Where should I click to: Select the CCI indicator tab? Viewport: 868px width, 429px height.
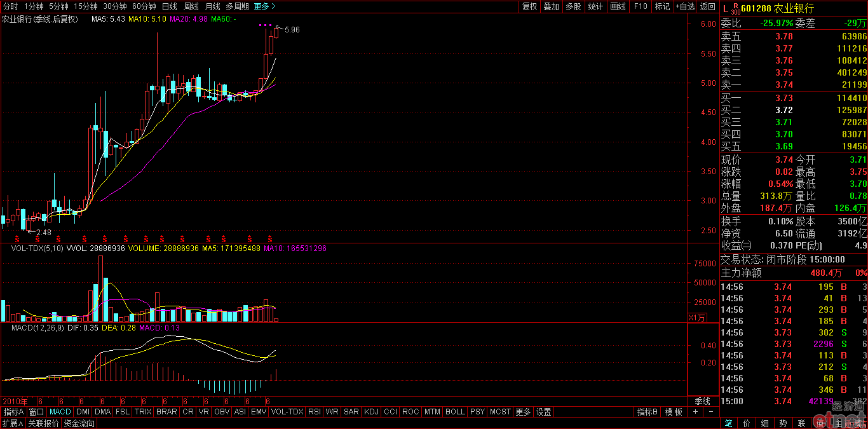tap(390, 412)
